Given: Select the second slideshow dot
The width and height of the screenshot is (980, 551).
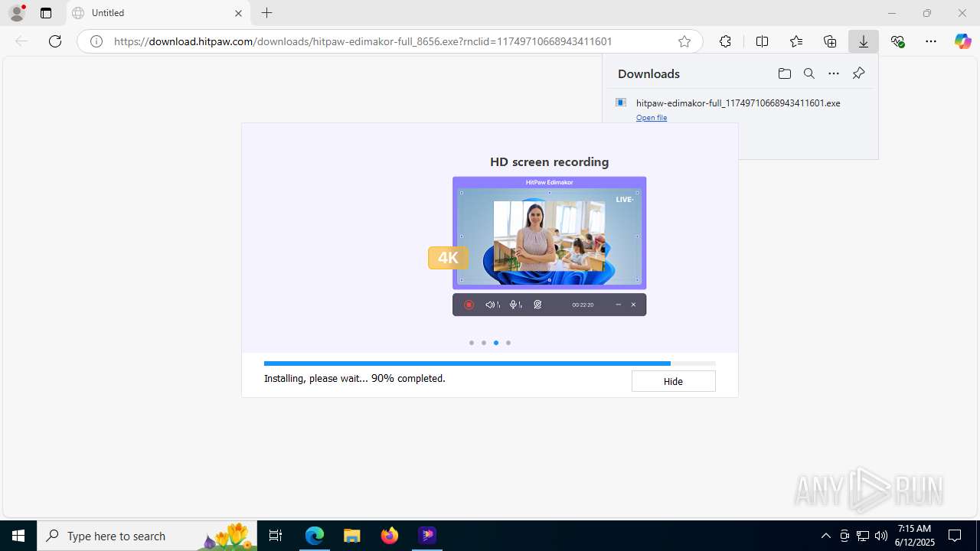Looking at the screenshot, I should [x=484, y=343].
